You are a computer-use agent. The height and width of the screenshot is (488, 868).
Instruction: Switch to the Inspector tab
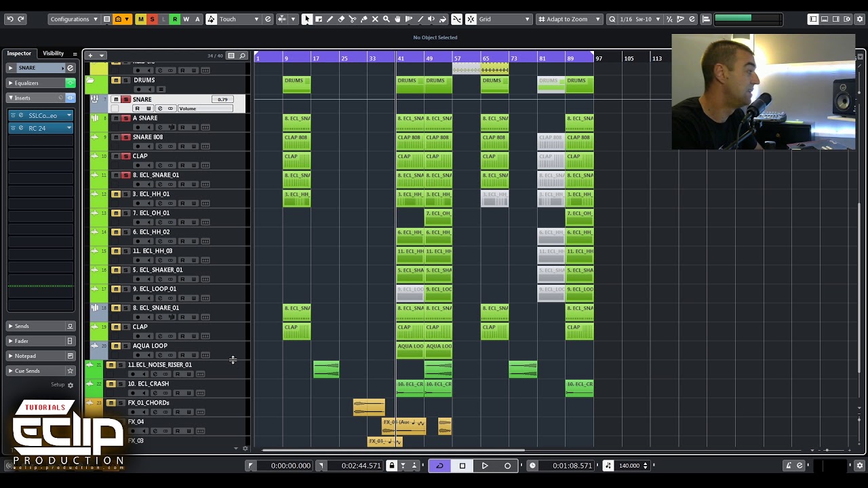19,54
